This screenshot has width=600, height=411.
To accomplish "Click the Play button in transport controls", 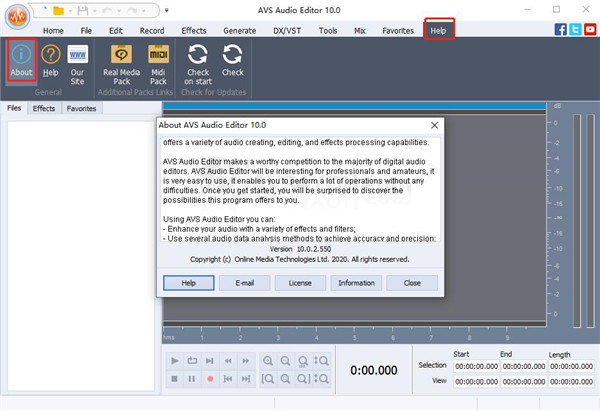I will coord(176,360).
